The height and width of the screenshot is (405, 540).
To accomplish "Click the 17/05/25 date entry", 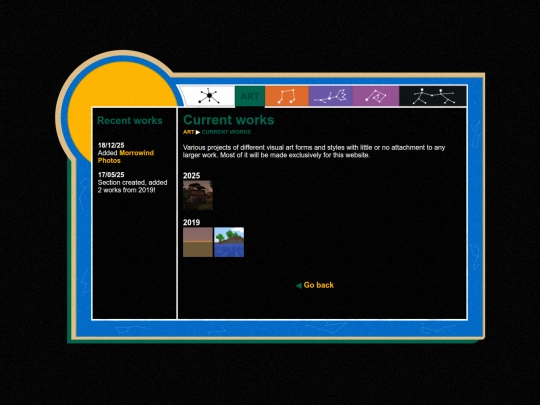I will pos(111,175).
